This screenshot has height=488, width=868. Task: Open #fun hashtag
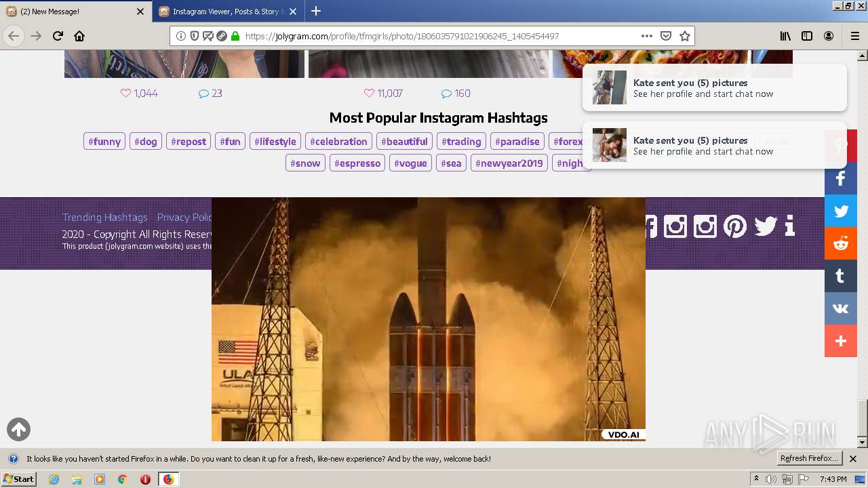(x=230, y=142)
